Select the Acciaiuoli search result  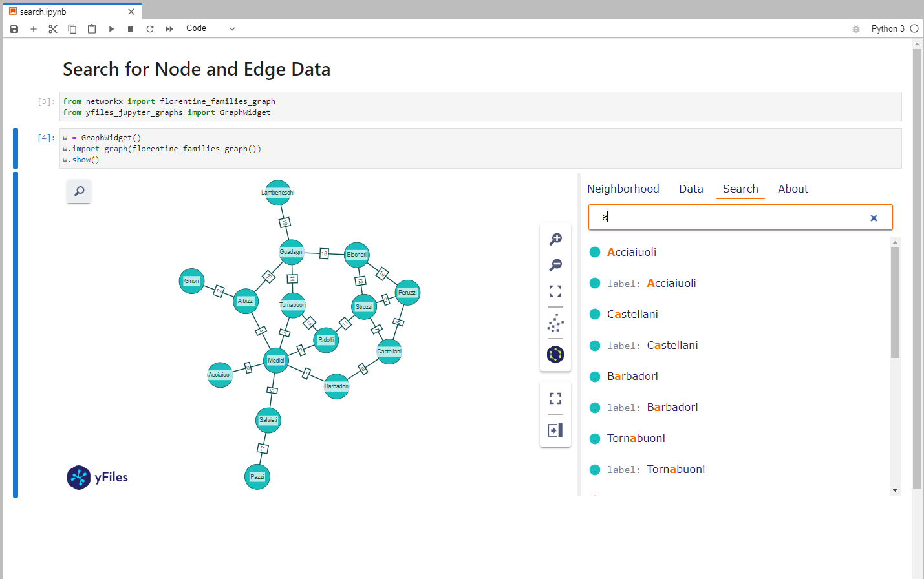pyautogui.click(x=632, y=252)
